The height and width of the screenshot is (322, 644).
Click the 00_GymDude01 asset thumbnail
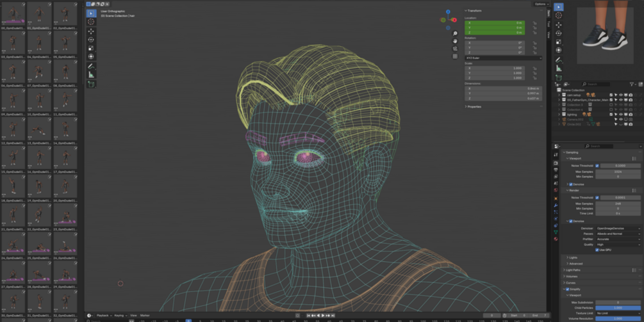pyautogui.click(x=13, y=14)
